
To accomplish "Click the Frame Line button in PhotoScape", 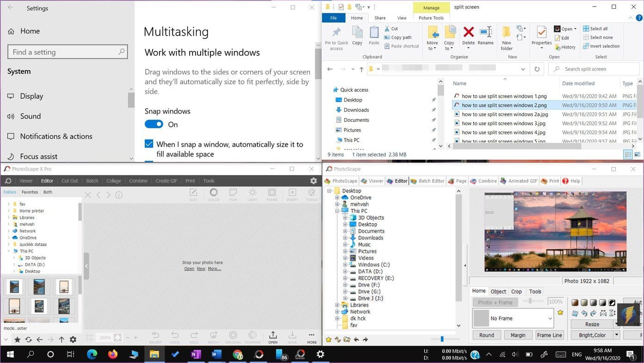I will pos(549,335).
